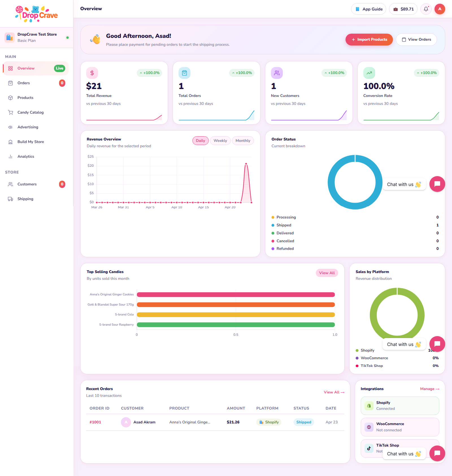Click the Shipped status badge in order row
The image size is (452, 476).
click(x=304, y=422)
